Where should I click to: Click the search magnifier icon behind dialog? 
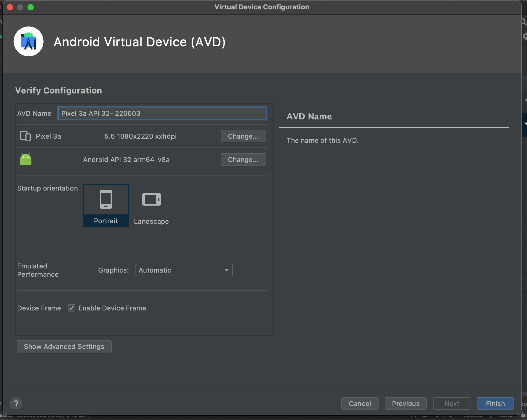click(524, 22)
